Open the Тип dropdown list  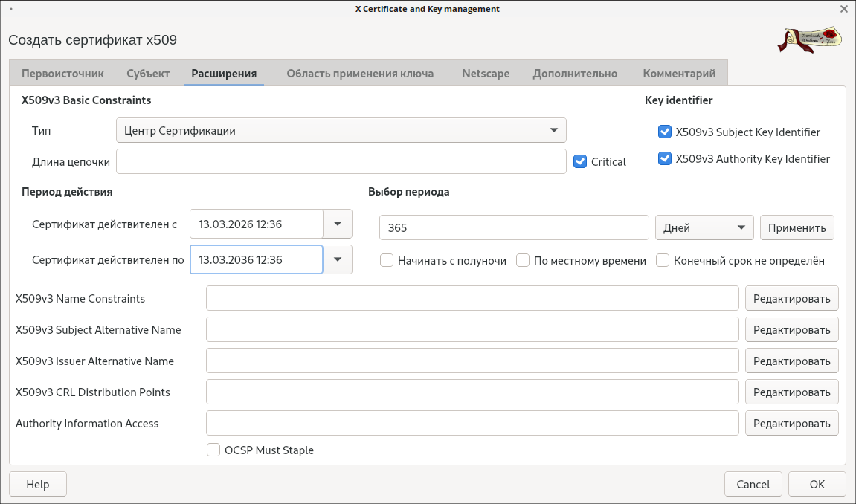[341, 130]
